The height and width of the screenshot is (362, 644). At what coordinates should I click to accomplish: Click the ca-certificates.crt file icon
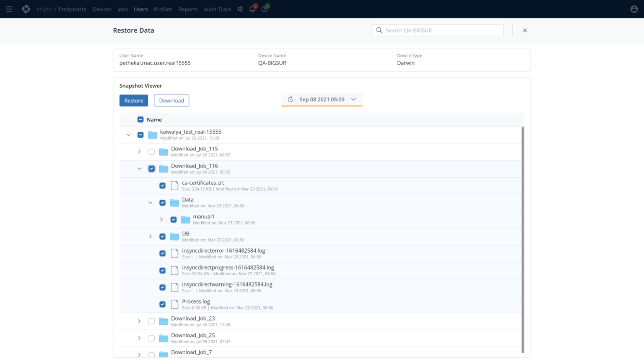pos(174,186)
